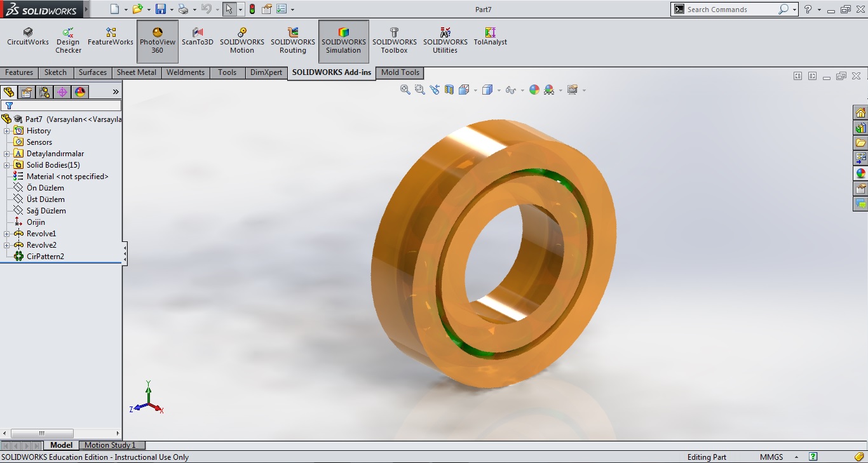This screenshot has height=463, width=868.
Task: Enable the SOLIDWORKS Motion add-in
Action: 242,41
